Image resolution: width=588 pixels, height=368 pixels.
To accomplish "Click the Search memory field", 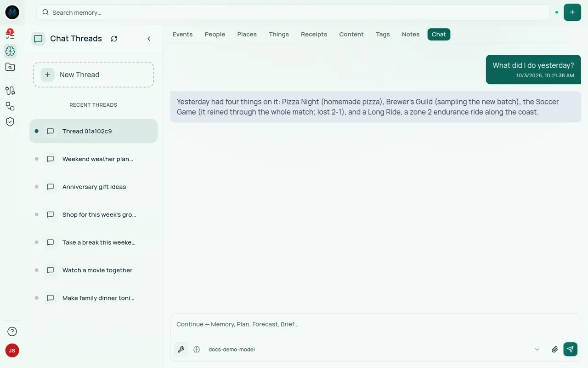I will click(x=293, y=12).
